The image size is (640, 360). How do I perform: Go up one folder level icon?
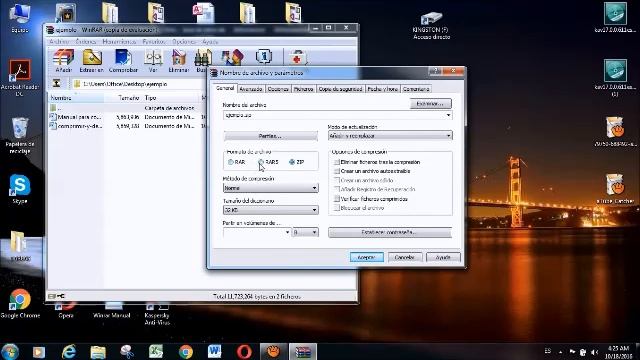[x=57, y=84]
